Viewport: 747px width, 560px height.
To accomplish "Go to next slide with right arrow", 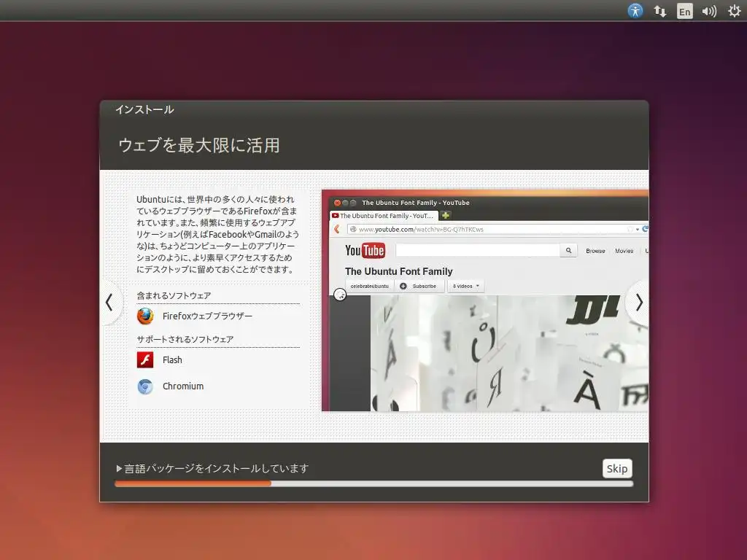I will point(639,303).
